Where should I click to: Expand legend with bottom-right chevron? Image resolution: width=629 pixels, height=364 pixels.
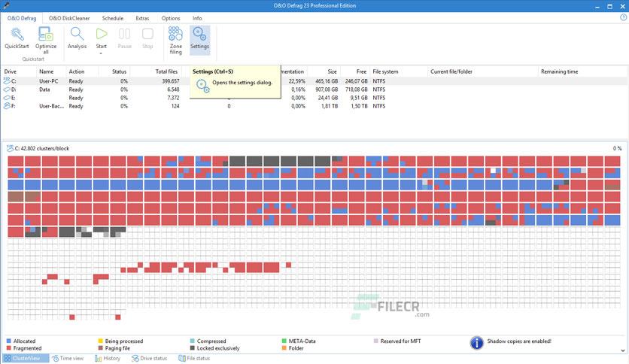pos(622,350)
